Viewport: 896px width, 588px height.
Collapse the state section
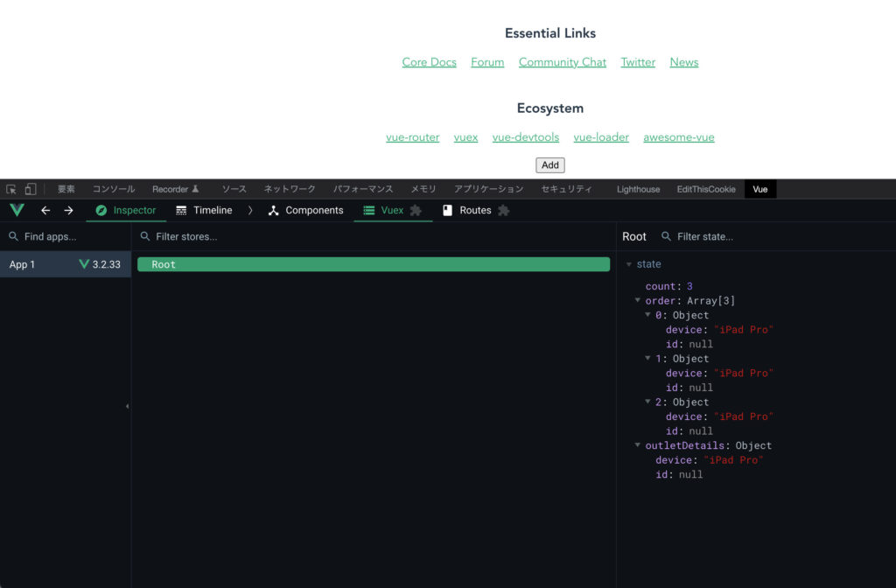[x=629, y=264]
